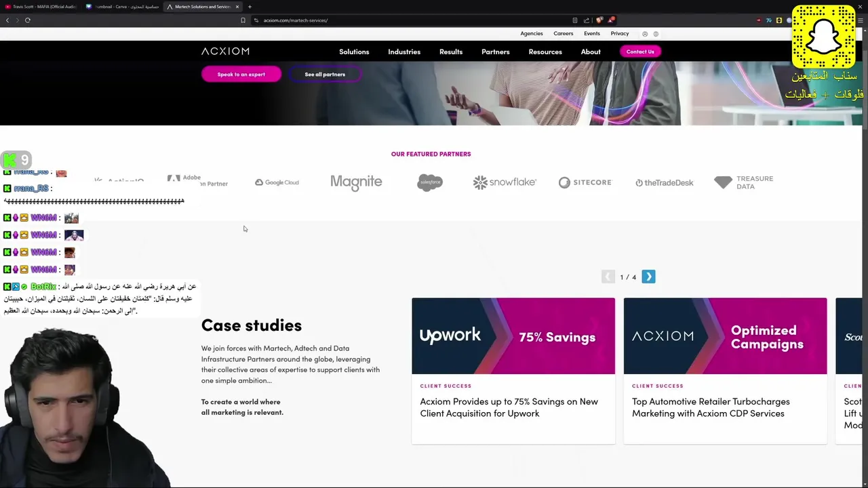Image resolution: width=868 pixels, height=488 pixels.
Task: Click the Contact Us button
Action: pyautogui.click(x=640, y=52)
